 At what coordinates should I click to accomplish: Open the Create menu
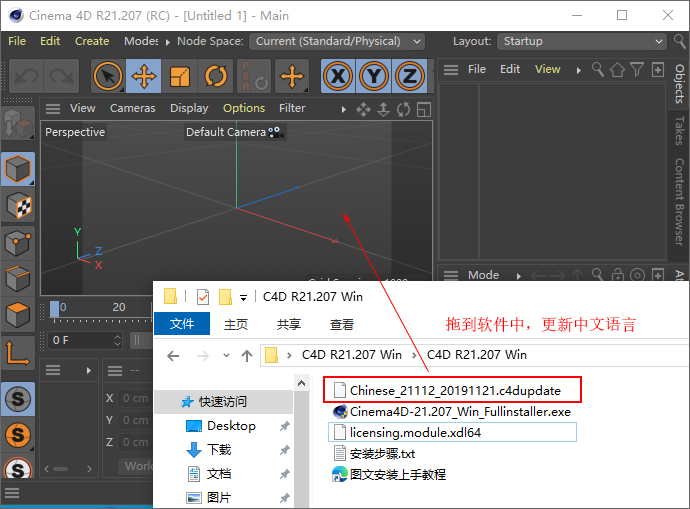[x=92, y=41]
